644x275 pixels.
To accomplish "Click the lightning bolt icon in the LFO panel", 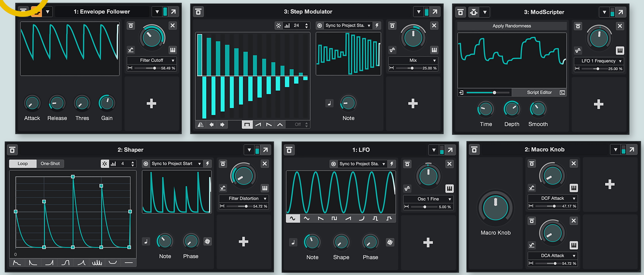I will [x=392, y=164].
